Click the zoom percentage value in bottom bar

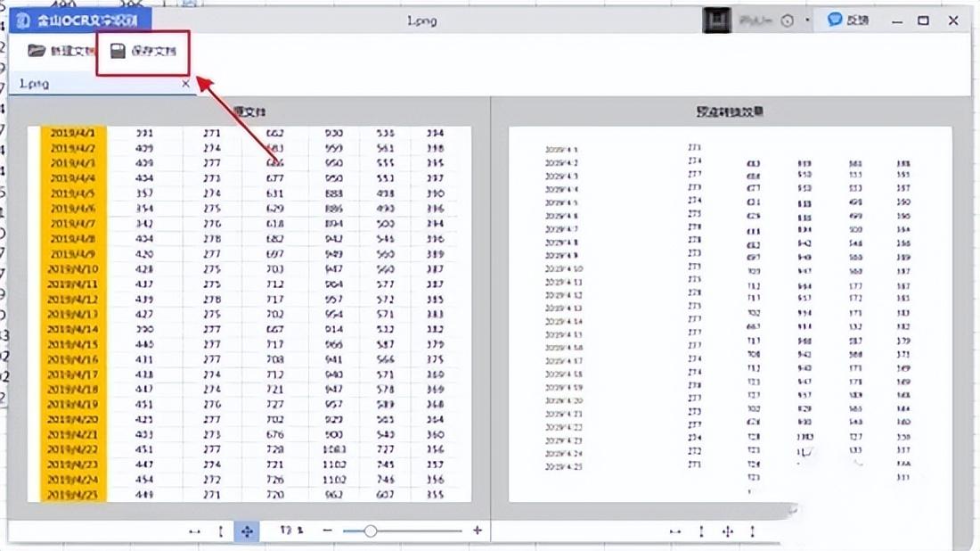point(292,530)
